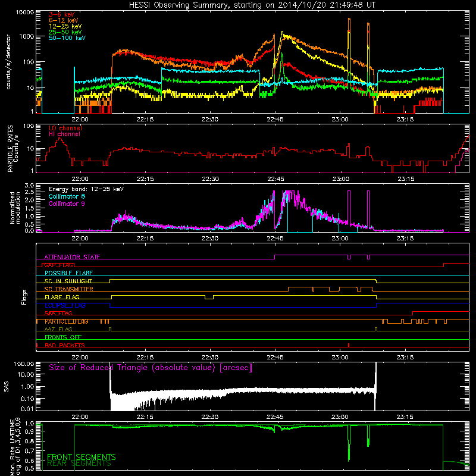
Task: Click the 10000 tick on the counts axis
Action: coord(25,12)
